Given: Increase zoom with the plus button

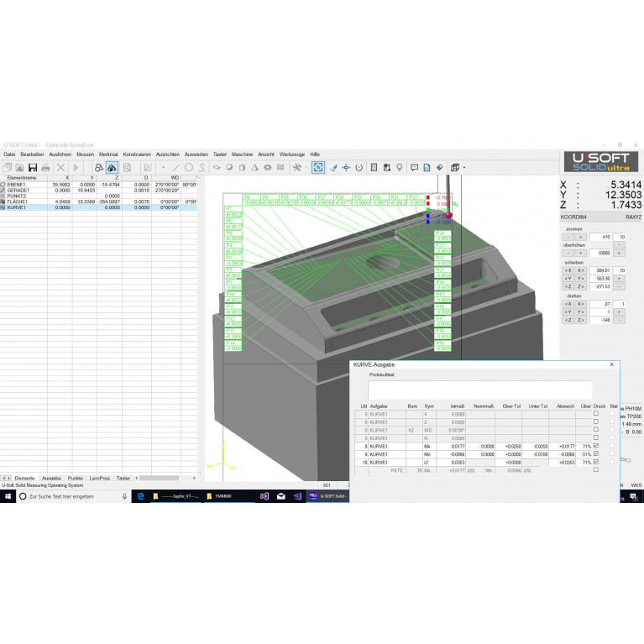Looking at the screenshot, I should (x=579, y=238).
